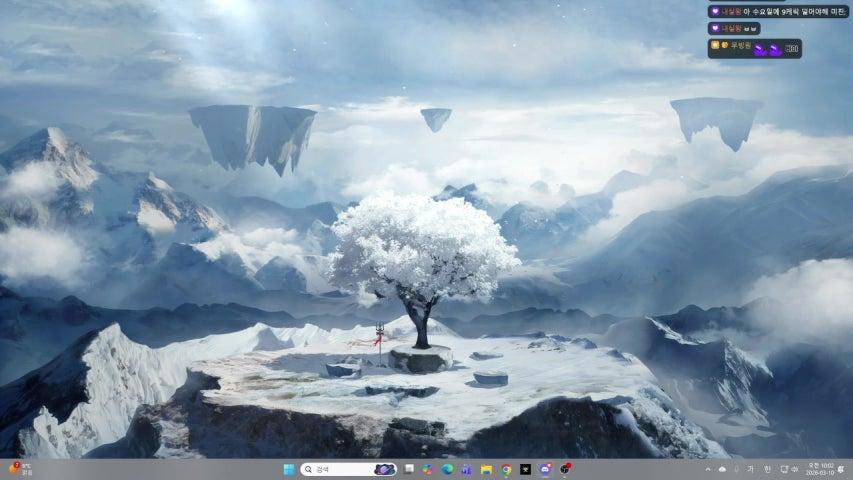Screen dimensions: 853x480
Task: Open the network status tray icon
Action: 784,469
